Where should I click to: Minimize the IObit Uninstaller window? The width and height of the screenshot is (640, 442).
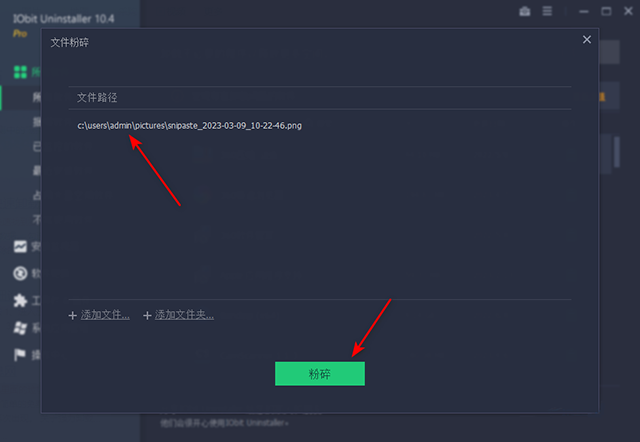pyautogui.click(x=584, y=11)
